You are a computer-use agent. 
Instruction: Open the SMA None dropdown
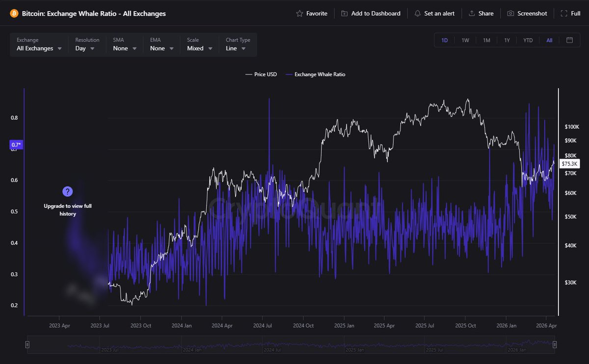pyautogui.click(x=125, y=45)
